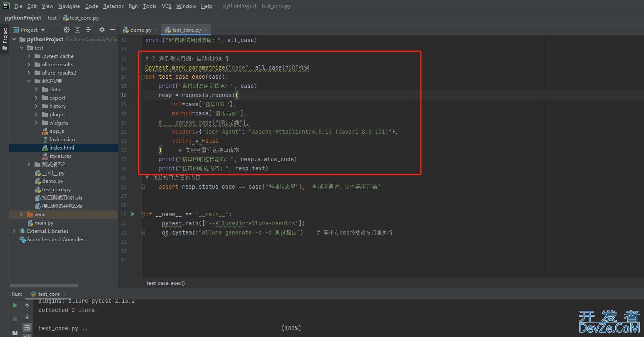Expand the allure-results2 folder

click(x=29, y=72)
